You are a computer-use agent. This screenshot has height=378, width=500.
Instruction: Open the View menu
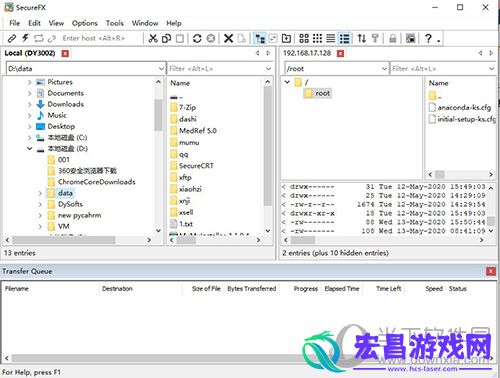56,23
